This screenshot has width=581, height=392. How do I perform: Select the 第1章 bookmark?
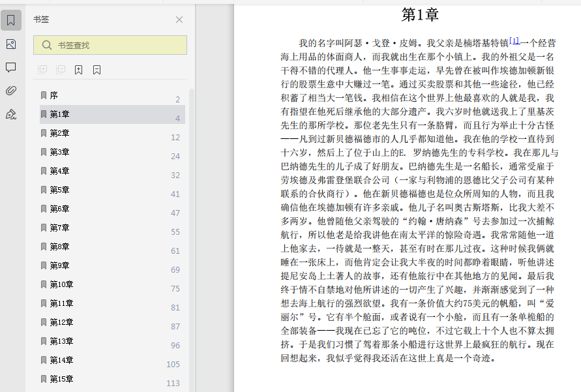[112, 115]
